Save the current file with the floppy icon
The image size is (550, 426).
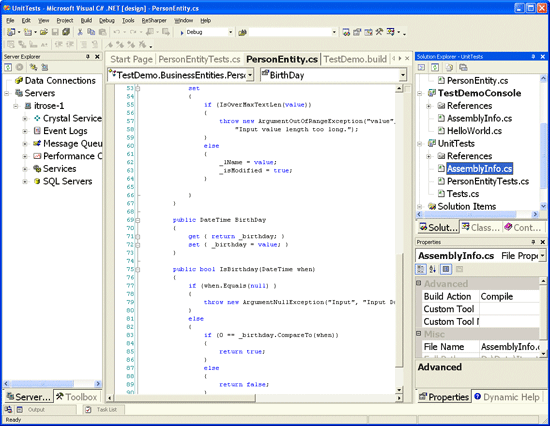[55, 32]
